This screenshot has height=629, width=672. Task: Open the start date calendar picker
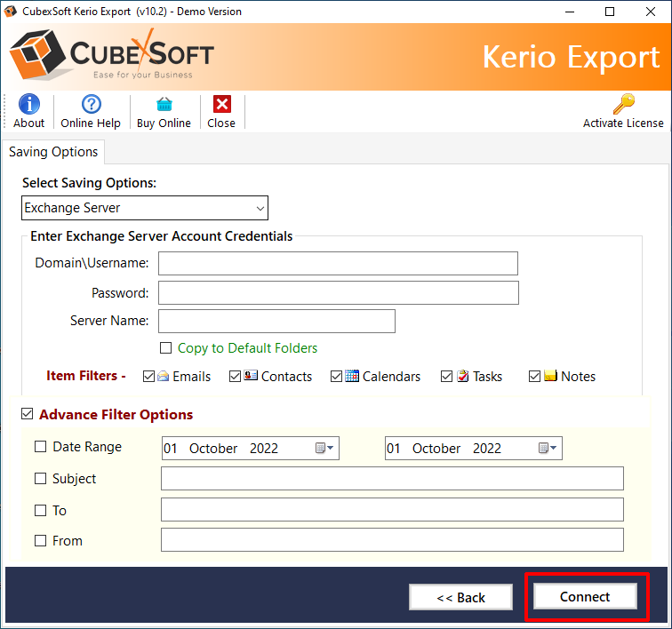[x=324, y=449]
